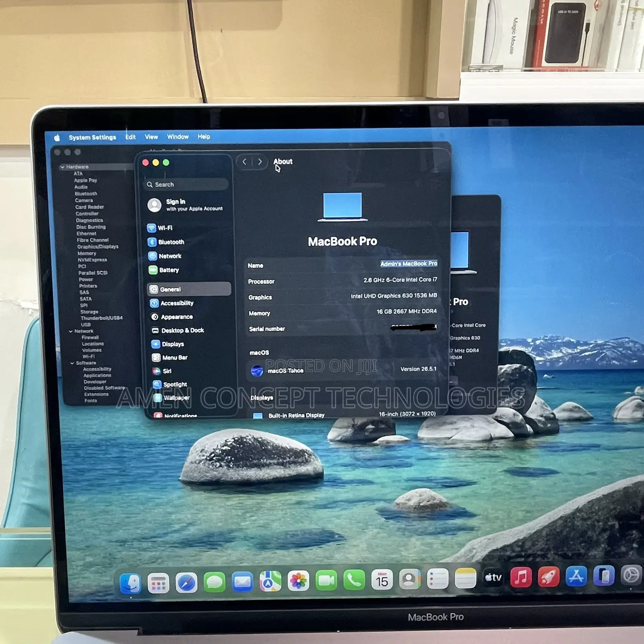The width and height of the screenshot is (644, 644).
Task: Open Photos from the Dock
Action: (x=298, y=581)
